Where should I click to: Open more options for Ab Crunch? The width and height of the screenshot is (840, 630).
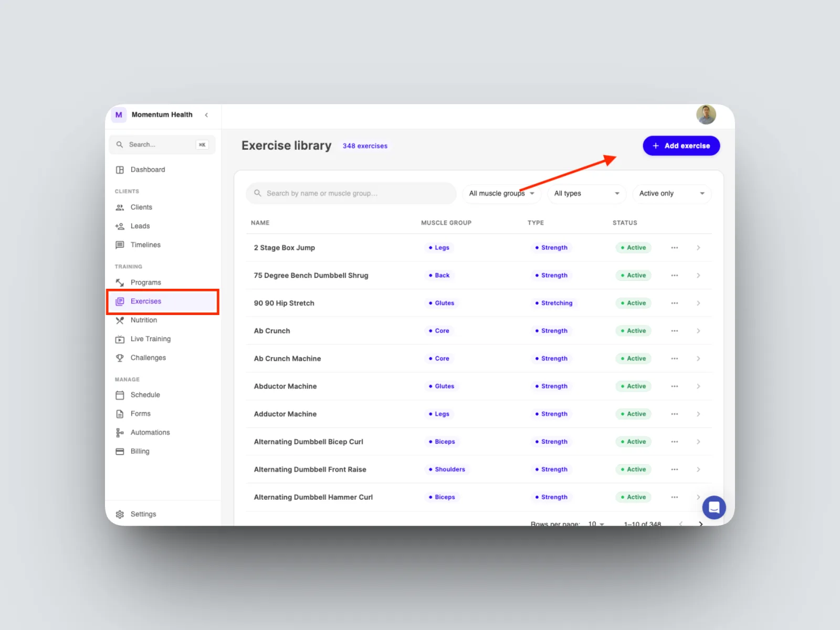tap(675, 331)
